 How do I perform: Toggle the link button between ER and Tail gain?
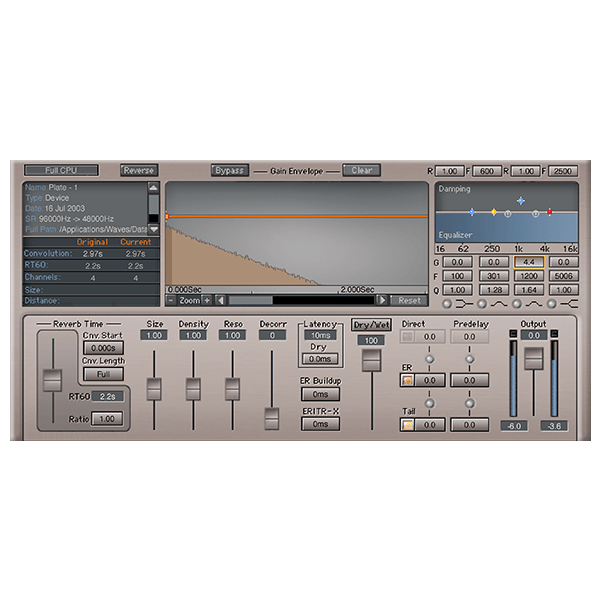coord(430,403)
